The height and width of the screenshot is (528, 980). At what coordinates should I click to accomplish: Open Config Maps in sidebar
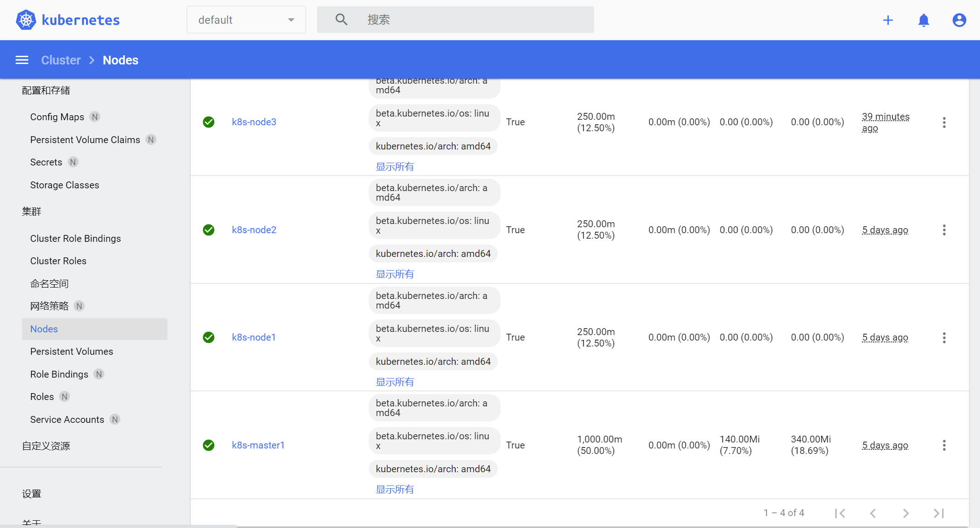tap(57, 117)
